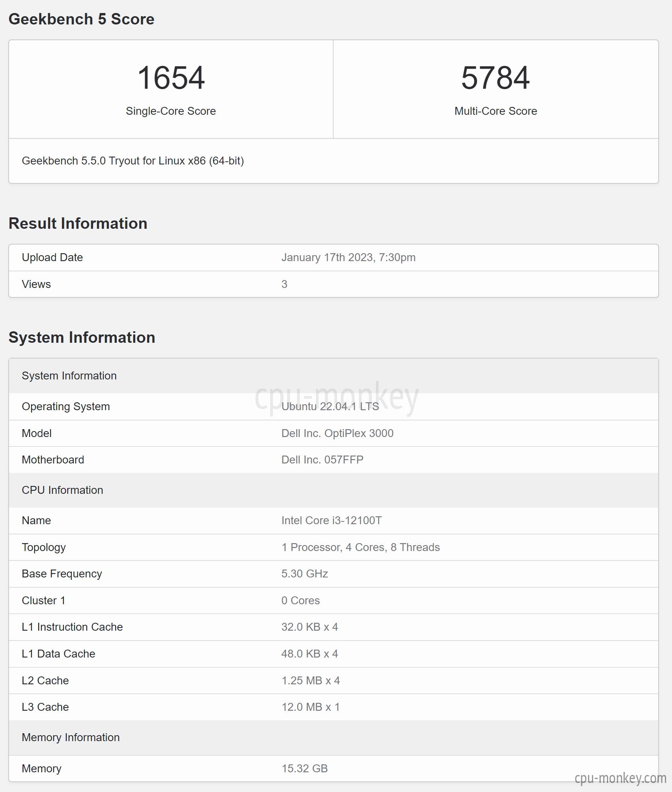Select the 1.25 MB x 4 value
672x792 pixels.
(310, 681)
